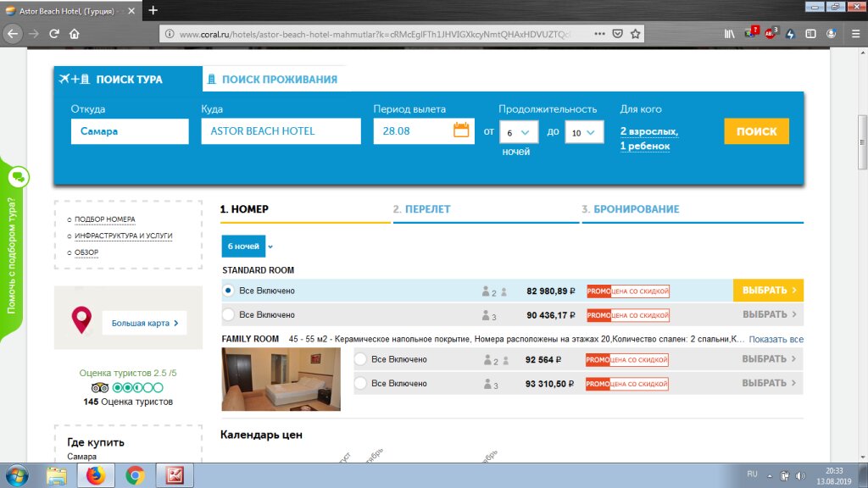The width and height of the screenshot is (868, 488).
Task: Open the volume control in system tray
Action: click(x=800, y=476)
